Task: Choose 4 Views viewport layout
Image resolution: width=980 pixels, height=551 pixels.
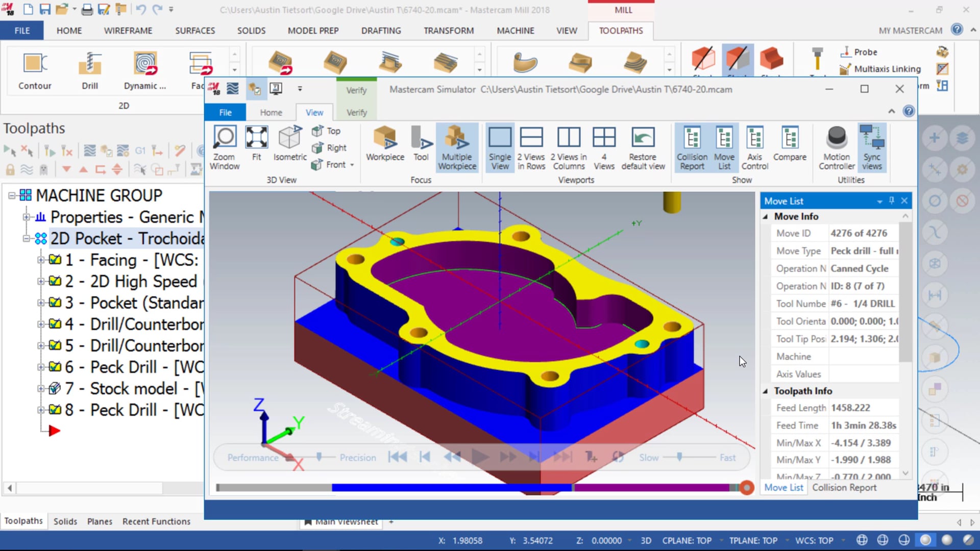Action: [x=604, y=147]
